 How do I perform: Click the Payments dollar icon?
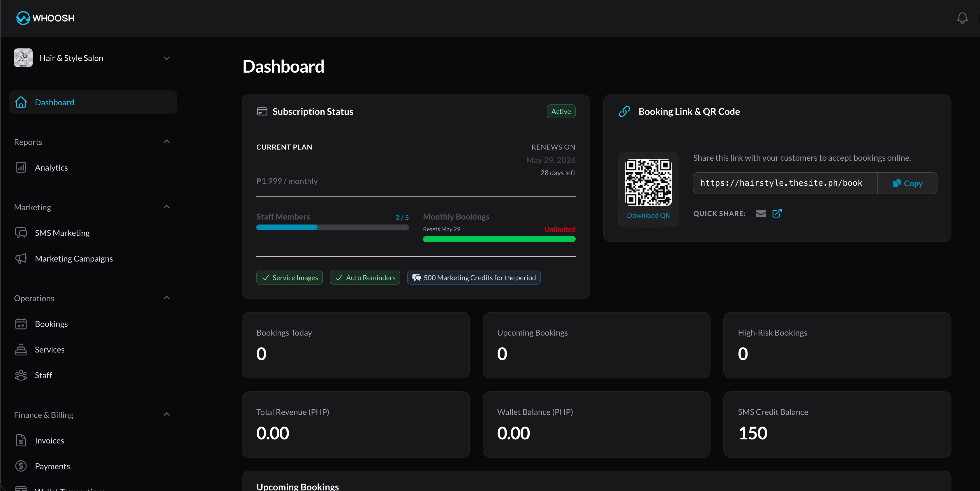click(x=21, y=466)
